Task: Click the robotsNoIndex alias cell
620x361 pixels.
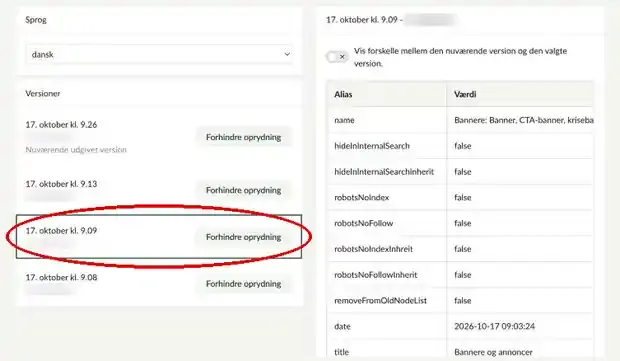Action: [387, 197]
